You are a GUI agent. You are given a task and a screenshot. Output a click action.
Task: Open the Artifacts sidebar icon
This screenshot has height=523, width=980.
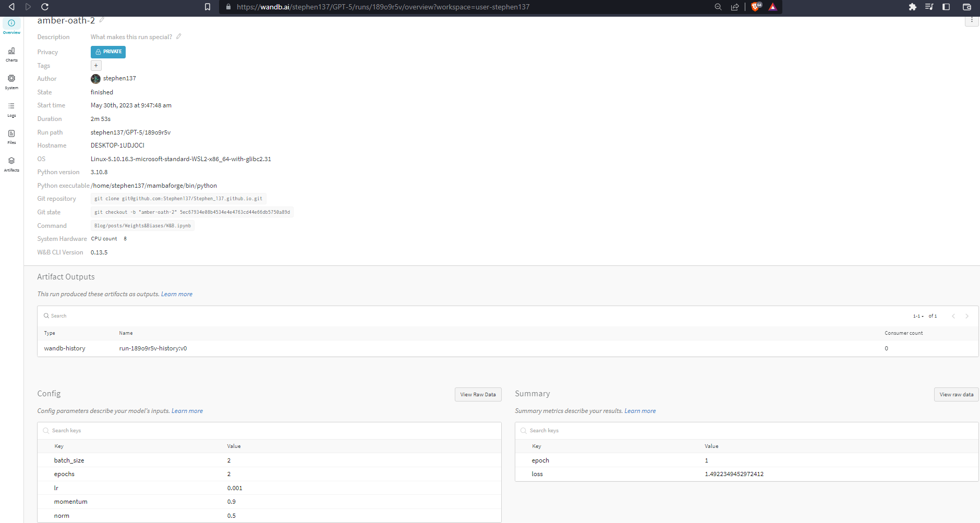pos(11,164)
